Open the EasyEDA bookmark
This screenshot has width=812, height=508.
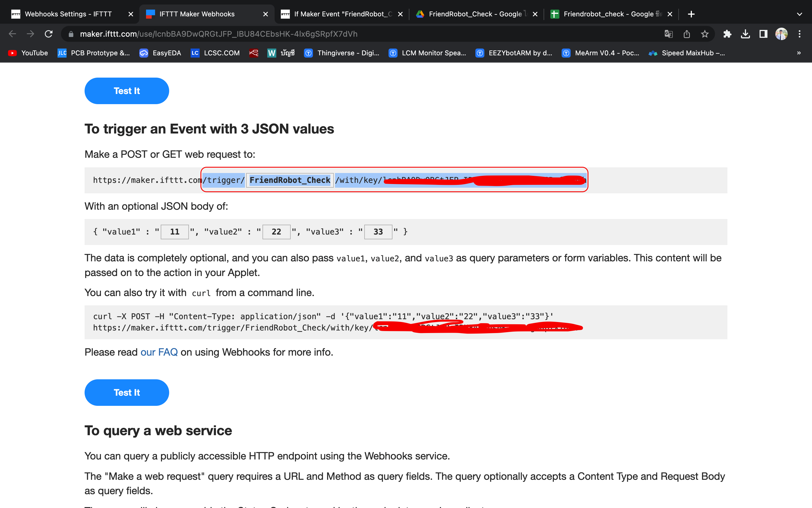tap(160, 53)
